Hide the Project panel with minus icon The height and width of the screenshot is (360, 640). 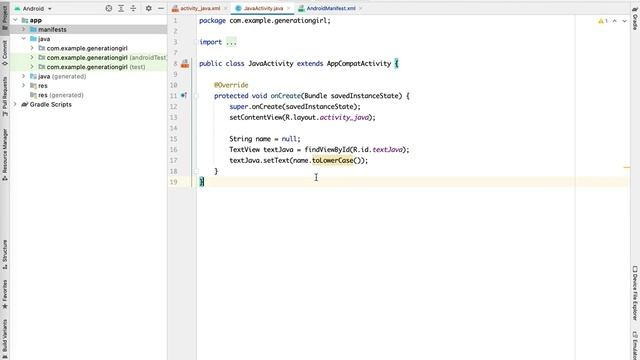coord(161,8)
